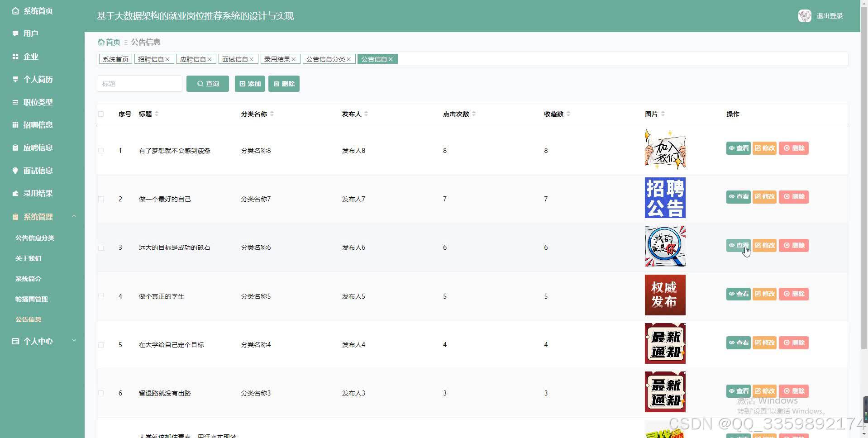Sort by 分类名称 column arrows
The width and height of the screenshot is (868, 438).
[272, 114]
